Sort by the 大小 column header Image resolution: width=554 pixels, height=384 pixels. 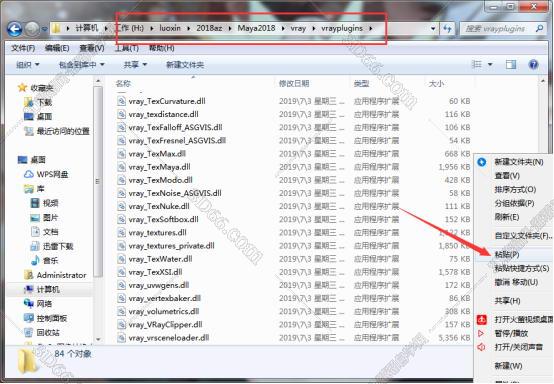(x=436, y=84)
